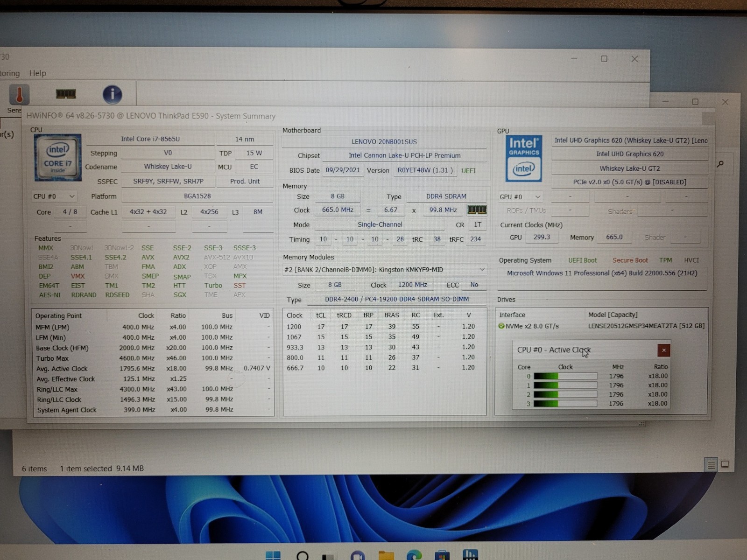Select the Base Clock (HFM) row
The width and height of the screenshot is (747, 560).
tap(153, 348)
